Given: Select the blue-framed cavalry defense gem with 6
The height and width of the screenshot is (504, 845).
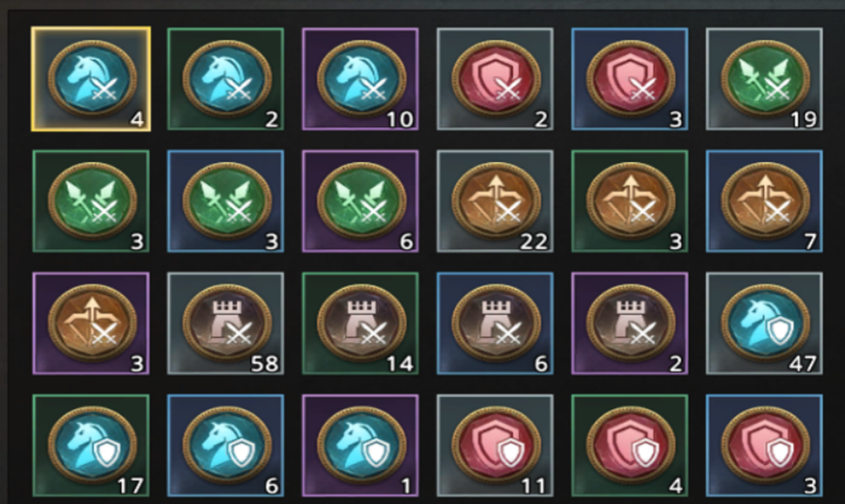Looking at the screenshot, I should pyautogui.click(x=226, y=446).
